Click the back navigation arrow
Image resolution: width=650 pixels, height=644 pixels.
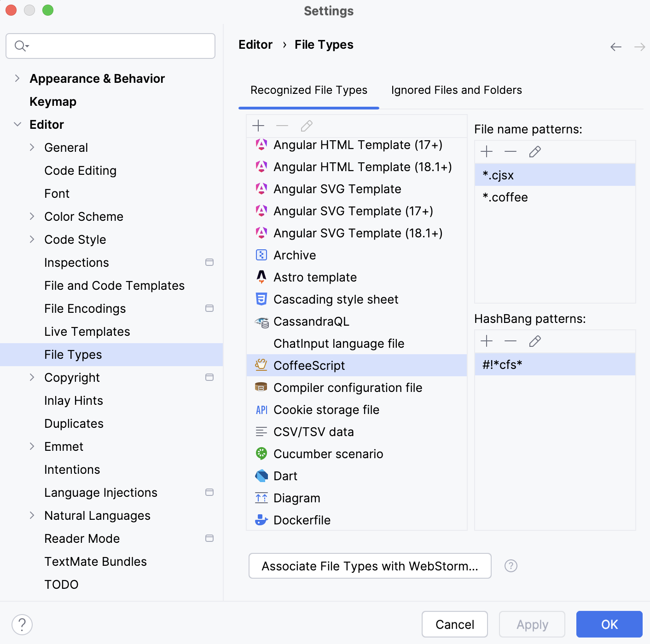(615, 46)
